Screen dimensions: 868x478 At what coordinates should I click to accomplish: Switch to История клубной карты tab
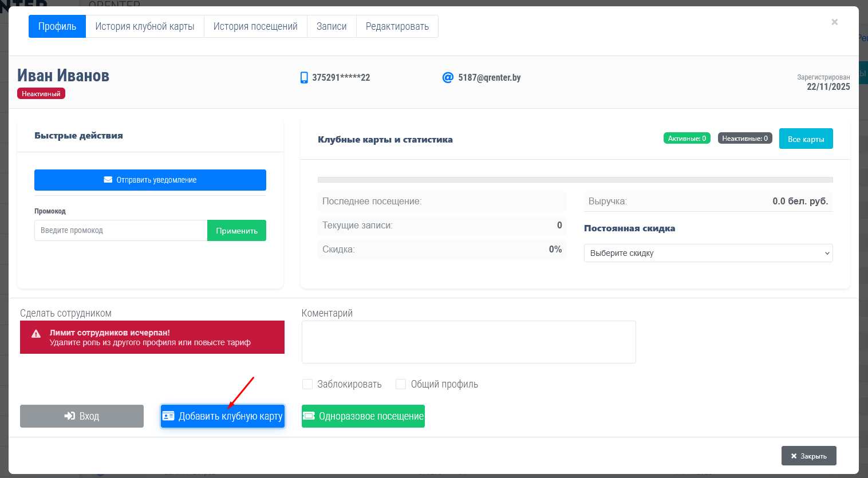[145, 26]
